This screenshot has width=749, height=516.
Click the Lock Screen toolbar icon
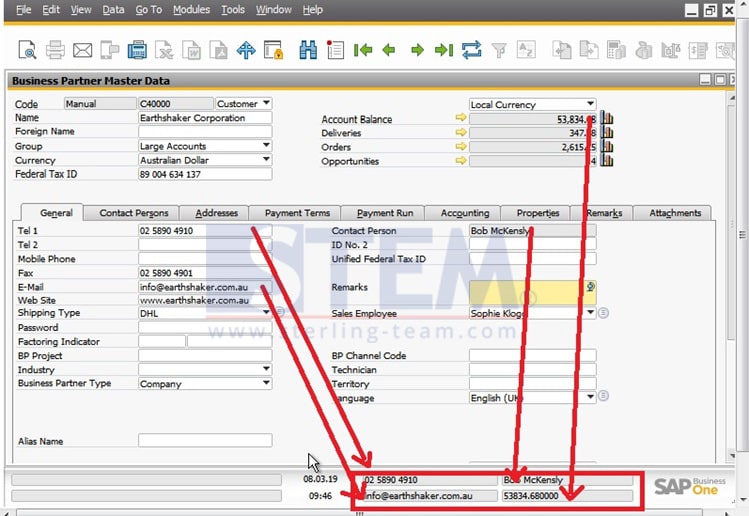click(x=274, y=50)
